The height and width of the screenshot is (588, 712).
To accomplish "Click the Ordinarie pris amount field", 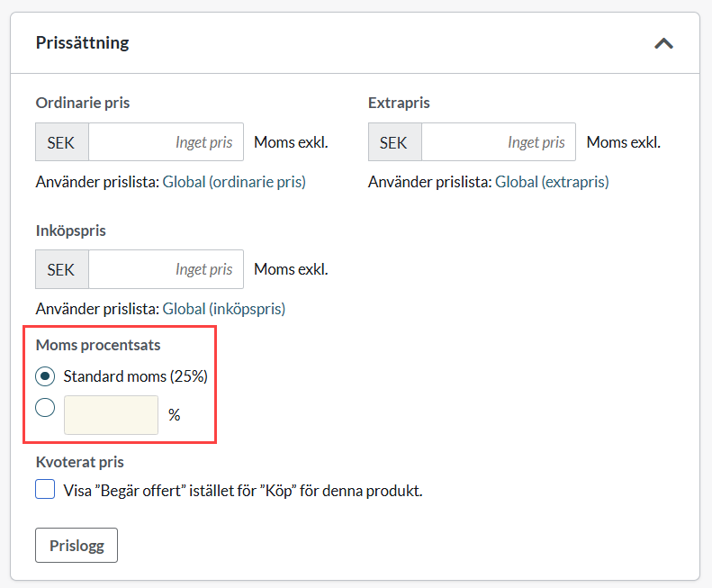I will (x=167, y=142).
